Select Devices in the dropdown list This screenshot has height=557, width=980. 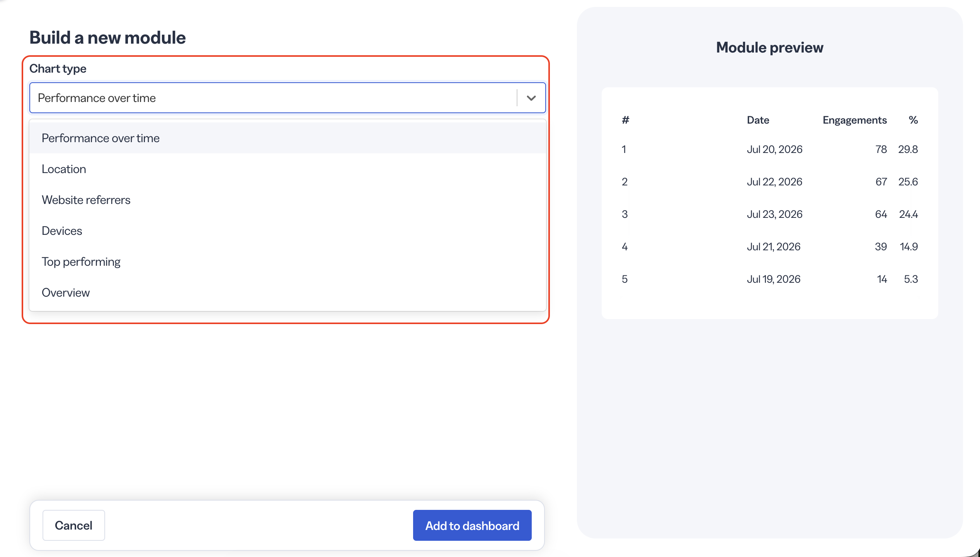pyautogui.click(x=288, y=231)
